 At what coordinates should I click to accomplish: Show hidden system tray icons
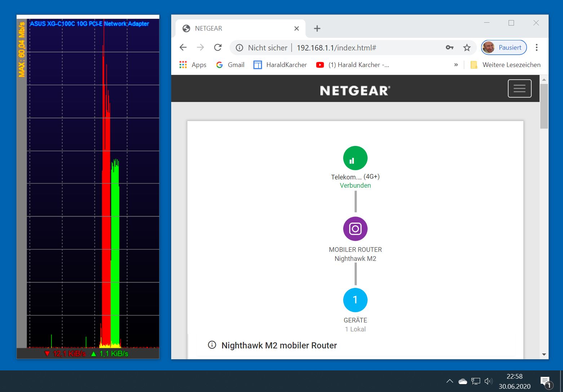(449, 381)
